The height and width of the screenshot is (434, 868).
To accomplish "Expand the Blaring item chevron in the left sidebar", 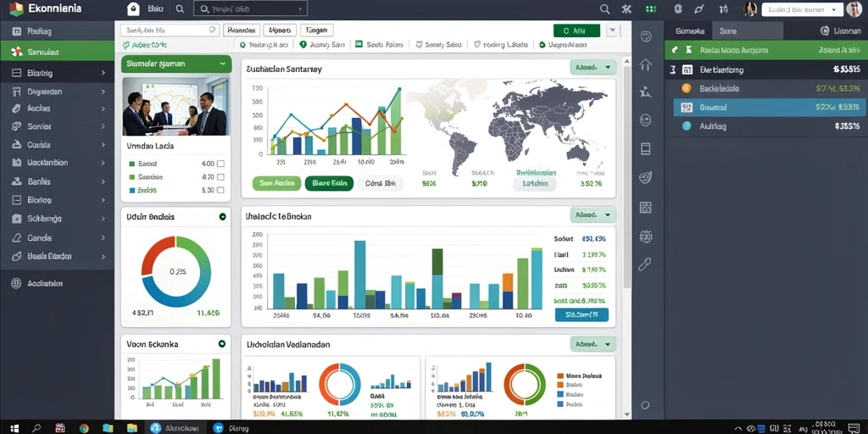I will tap(103, 73).
